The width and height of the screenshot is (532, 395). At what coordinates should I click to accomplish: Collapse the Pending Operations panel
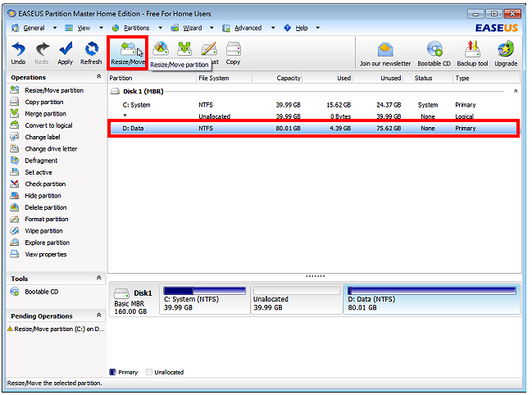tap(98, 316)
